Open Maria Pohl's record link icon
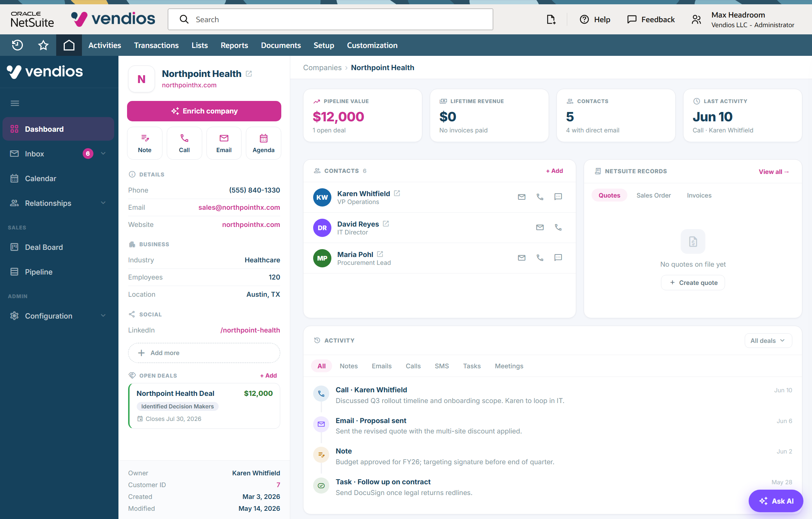812x519 pixels. (380, 254)
